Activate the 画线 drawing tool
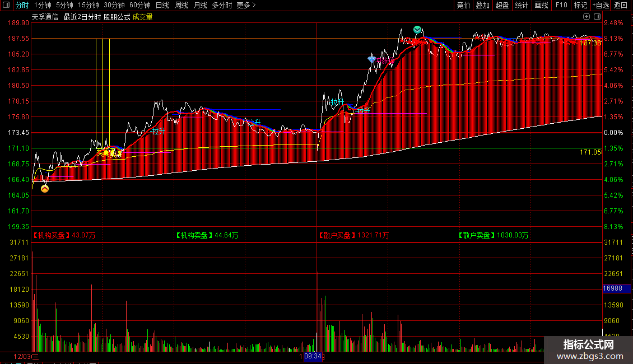 [541, 5]
